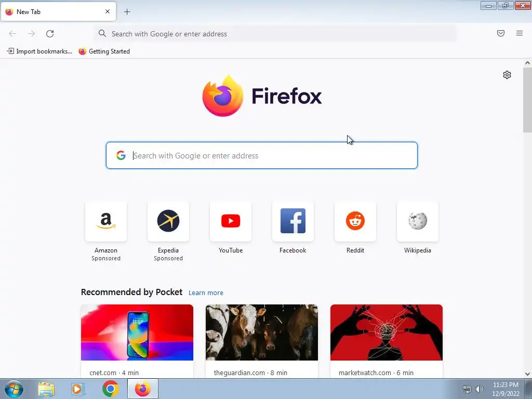532x399 pixels.
Task: Restore down the Firefox window
Action: pyautogui.click(x=506, y=5)
